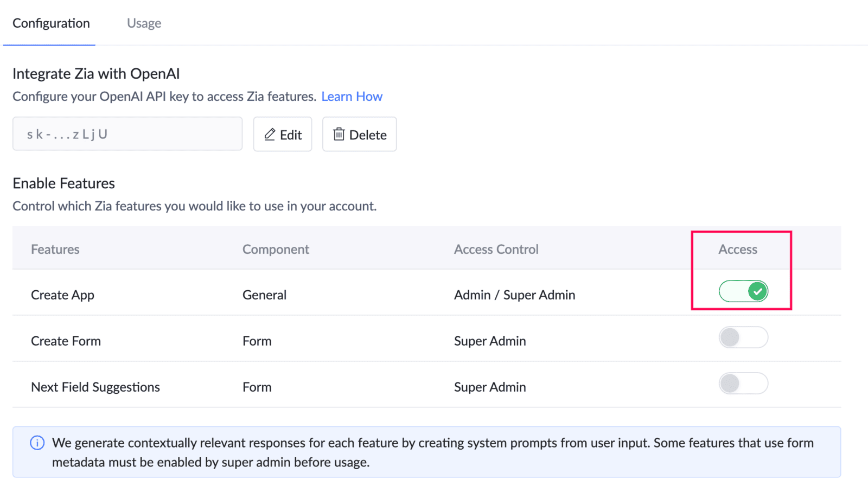The width and height of the screenshot is (868, 492).
Task: Click the Access column header
Action: tap(738, 250)
